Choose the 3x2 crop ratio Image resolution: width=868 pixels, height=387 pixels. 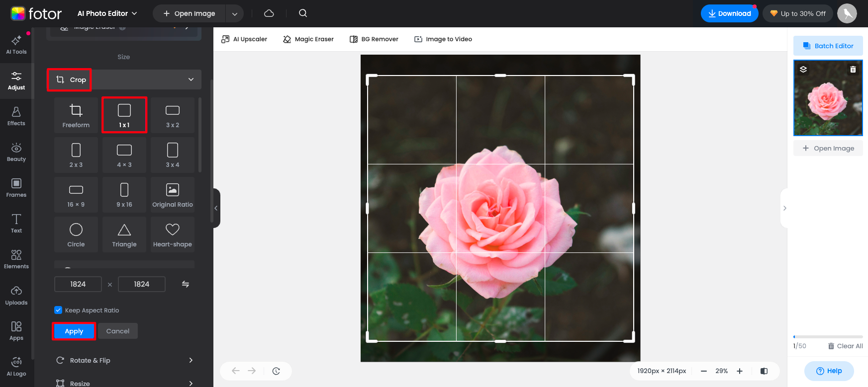(x=173, y=115)
